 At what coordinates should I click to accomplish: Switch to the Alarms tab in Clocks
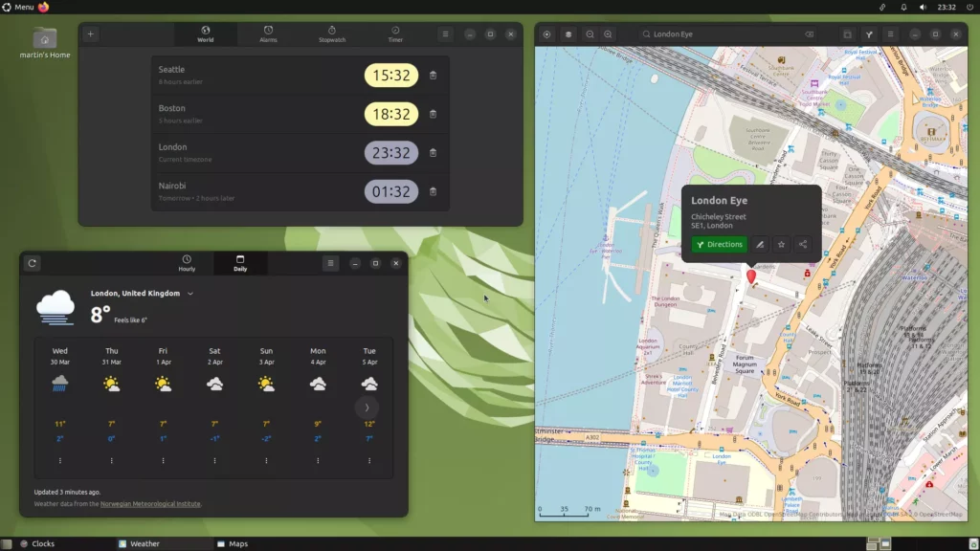[x=268, y=34]
